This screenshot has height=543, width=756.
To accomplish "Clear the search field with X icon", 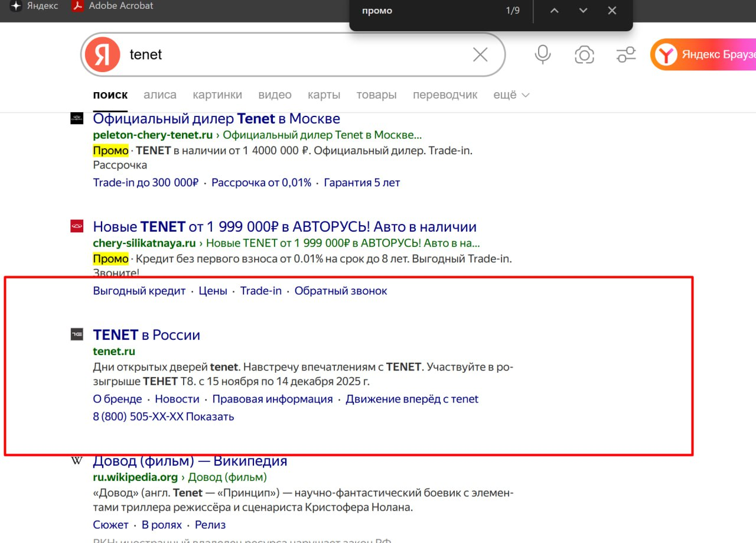I will coord(480,55).
